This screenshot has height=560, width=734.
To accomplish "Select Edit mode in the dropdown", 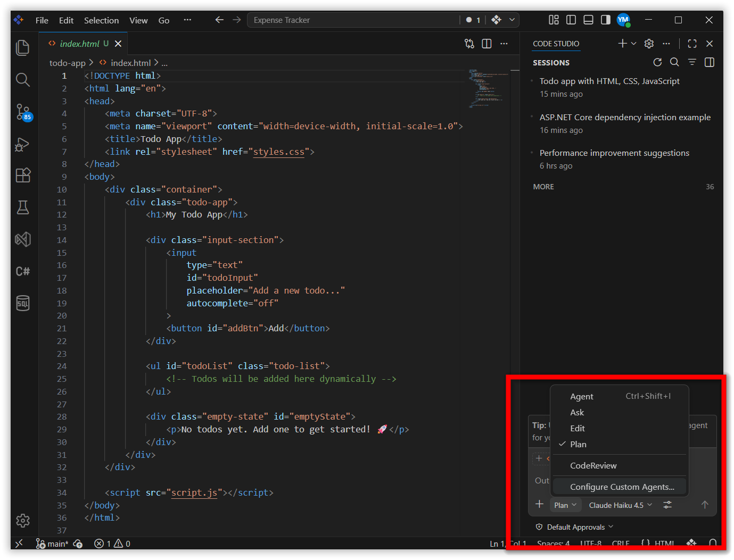I will pos(620,428).
